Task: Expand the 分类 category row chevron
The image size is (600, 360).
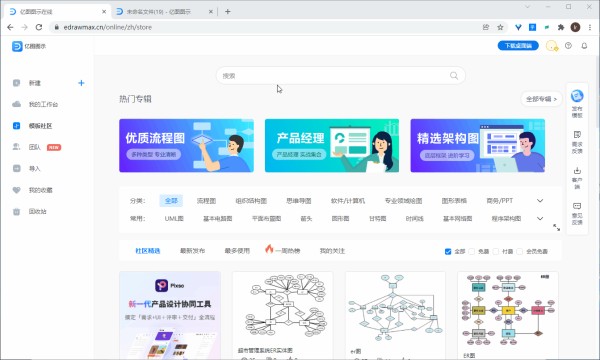Action: [x=540, y=200]
